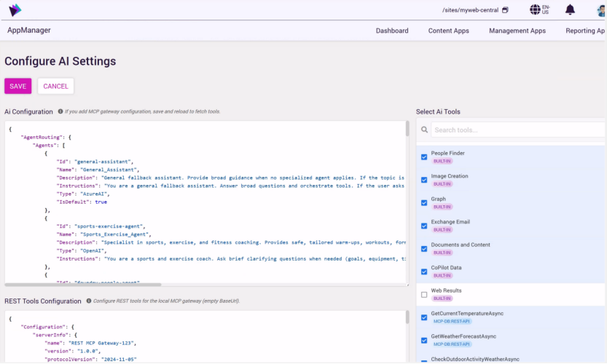Uncheck the Graph tool checkbox
This screenshot has height=364, width=607.
coord(424,202)
